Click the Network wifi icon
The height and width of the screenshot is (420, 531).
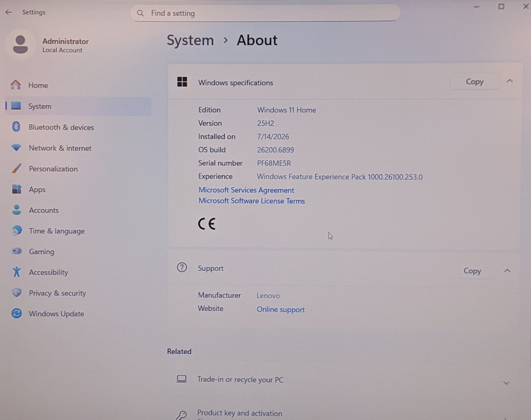[x=16, y=148]
